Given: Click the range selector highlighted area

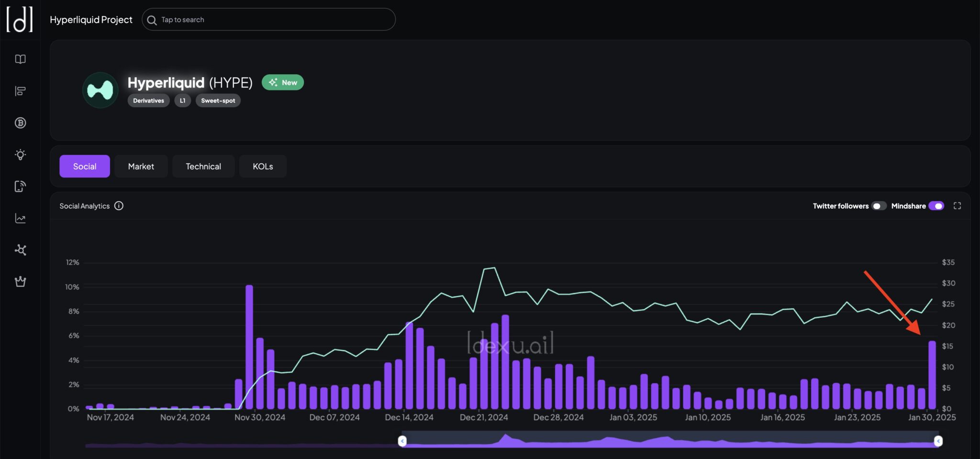Looking at the screenshot, I should click(x=670, y=439).
